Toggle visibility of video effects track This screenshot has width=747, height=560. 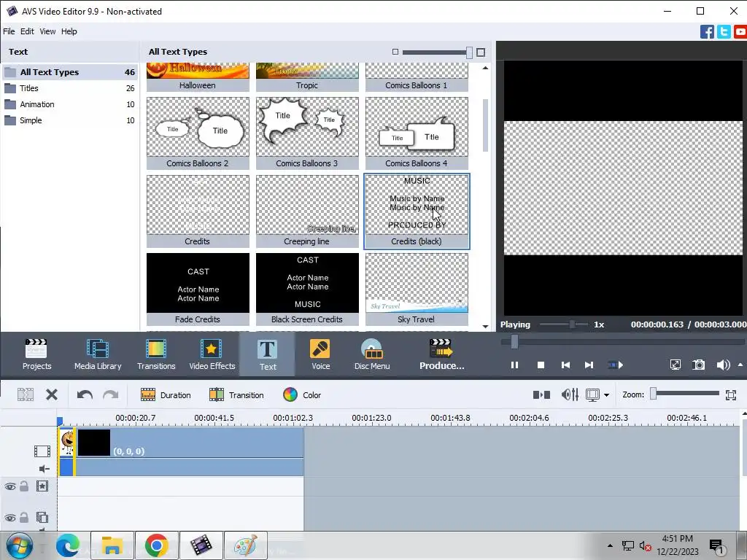coord(10,486)
